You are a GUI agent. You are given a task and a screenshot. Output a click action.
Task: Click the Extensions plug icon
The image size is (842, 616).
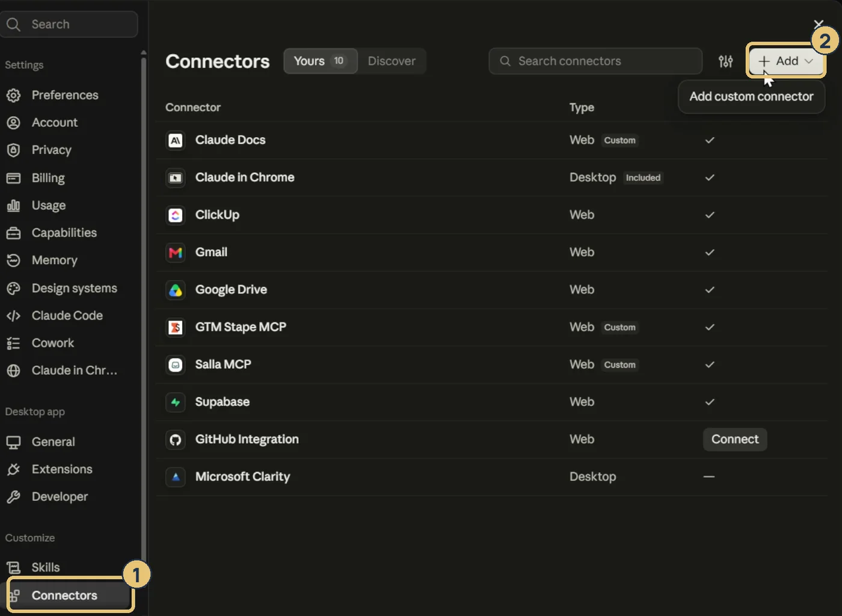click(13, 469)
